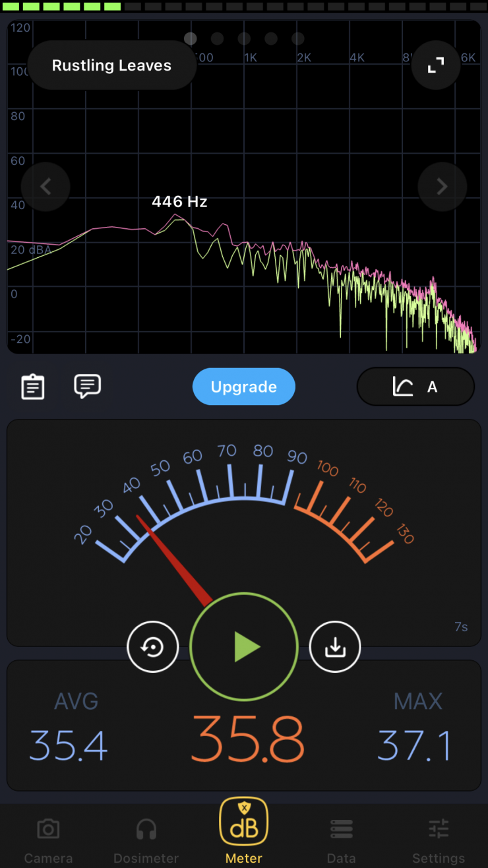The width and height of the screenshot is (488, 868).
Task: Start measuring with the green play button
Action: pos(244,647)
